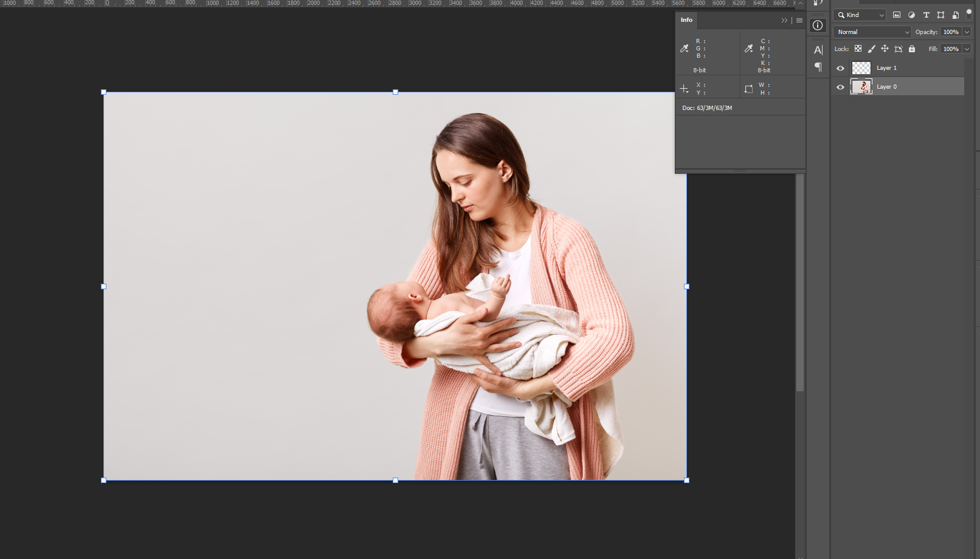980x559 pixels.
Task: Select the Info panel tab
Action: [x=686, y=20]
